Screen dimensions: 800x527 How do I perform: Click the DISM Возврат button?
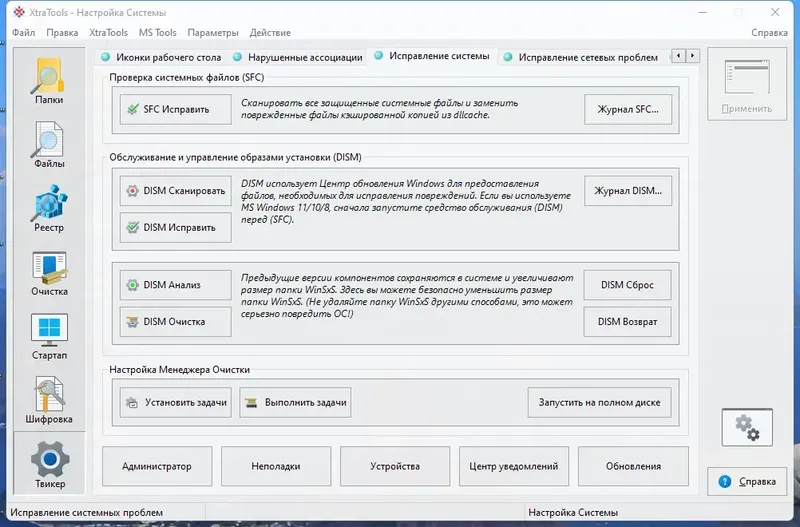click(628, 321)
